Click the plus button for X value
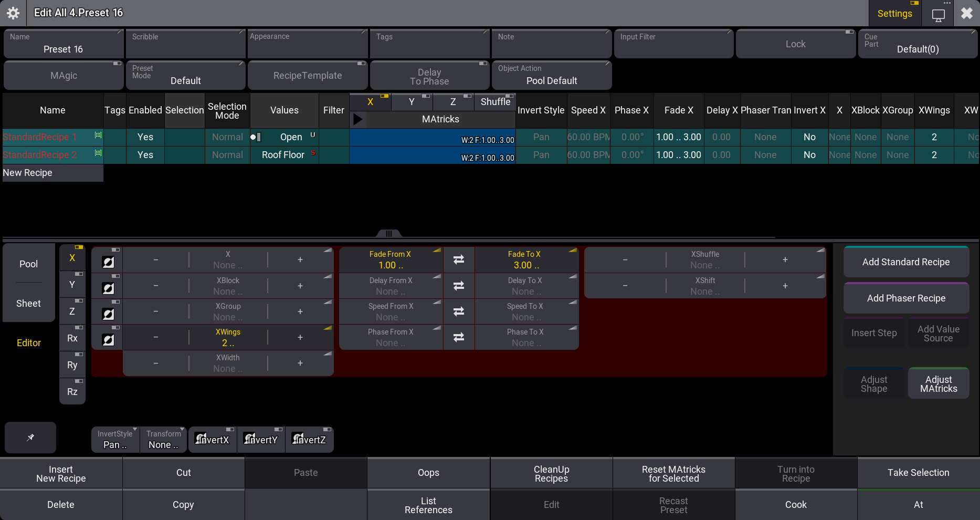This screenshot has height=520, width=980. (x=300, y=259)
